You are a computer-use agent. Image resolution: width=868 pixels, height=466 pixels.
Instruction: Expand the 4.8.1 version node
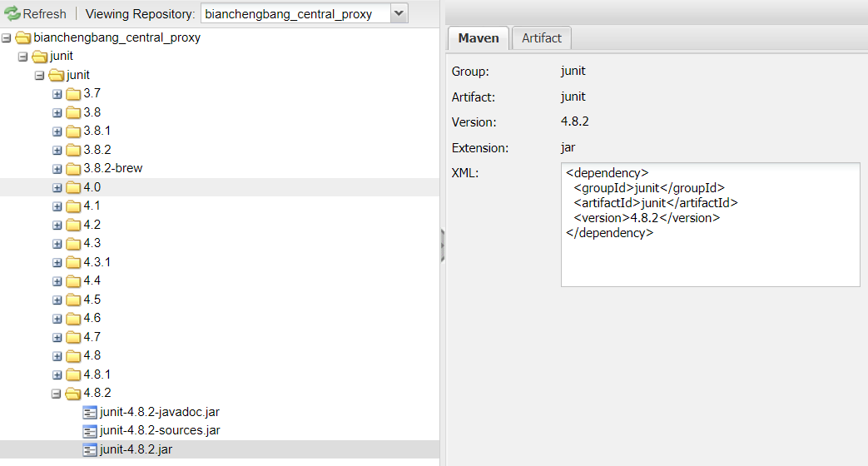point(57,374)
